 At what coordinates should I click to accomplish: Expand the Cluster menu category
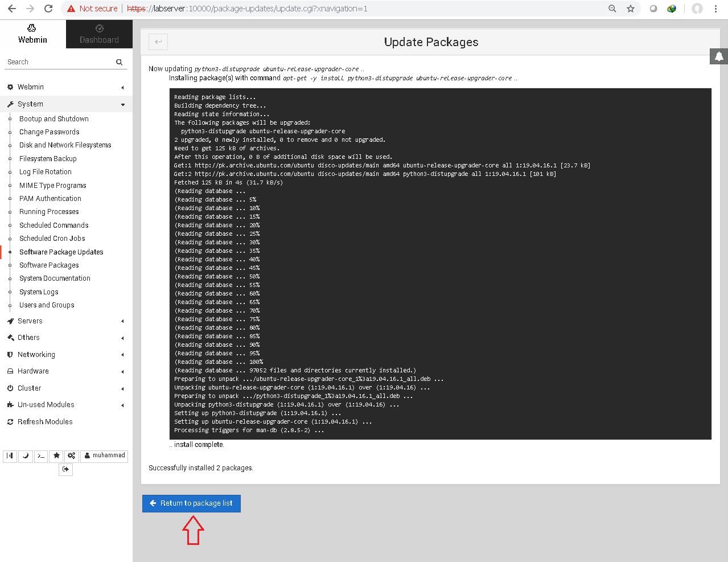[x=66, y=388]
